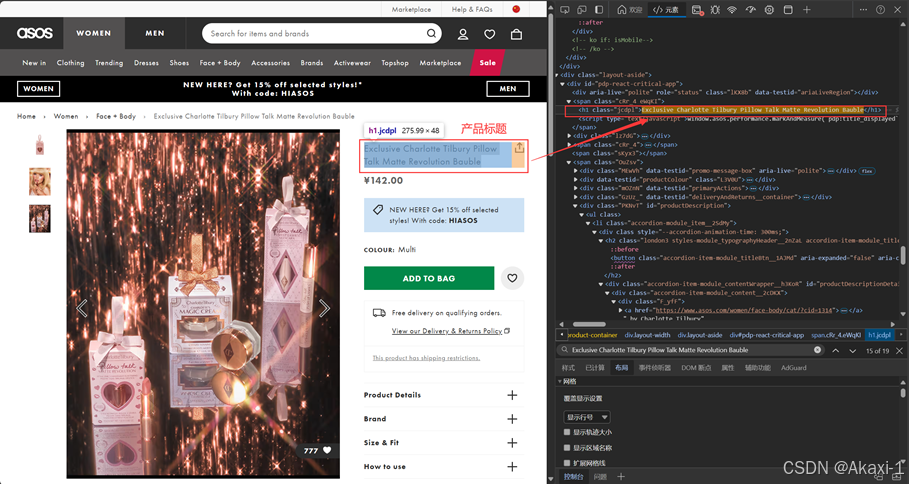
Task: Open the shopping bag icon
Action: point(516,34)
